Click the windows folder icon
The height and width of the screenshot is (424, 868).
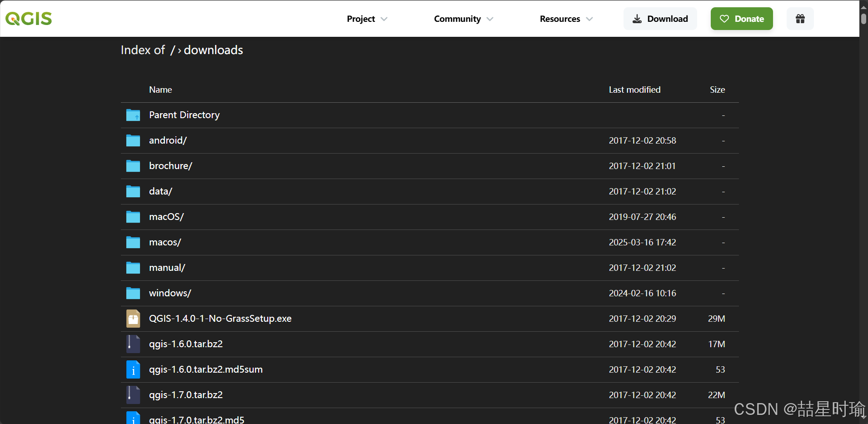pos(133,293)
